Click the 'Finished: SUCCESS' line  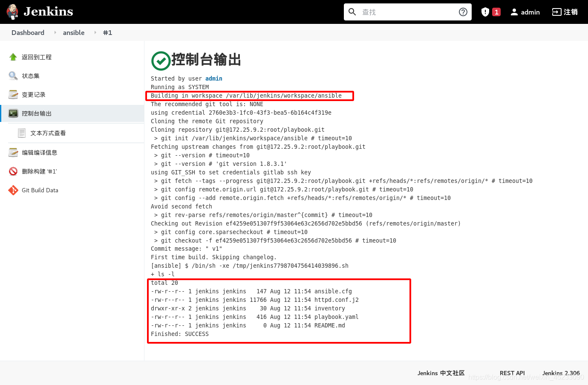180,334
